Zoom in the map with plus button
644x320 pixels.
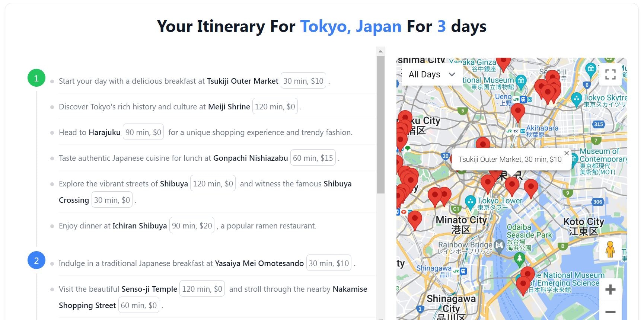coord(610,289)
